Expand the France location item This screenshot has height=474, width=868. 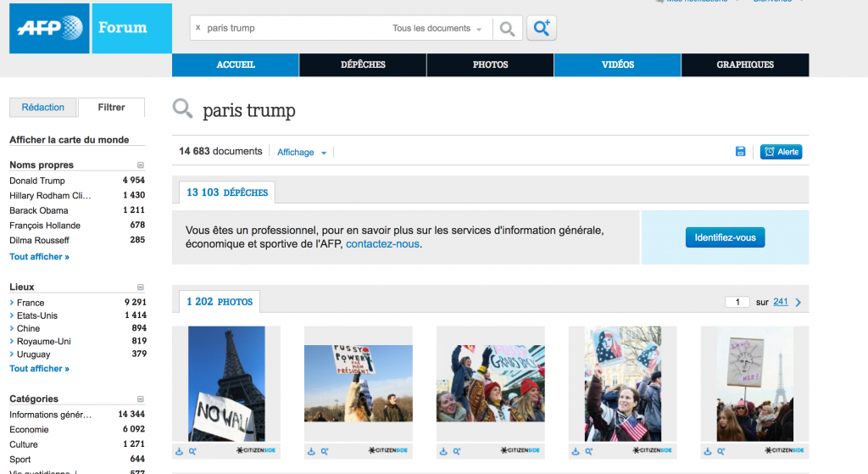12,303
